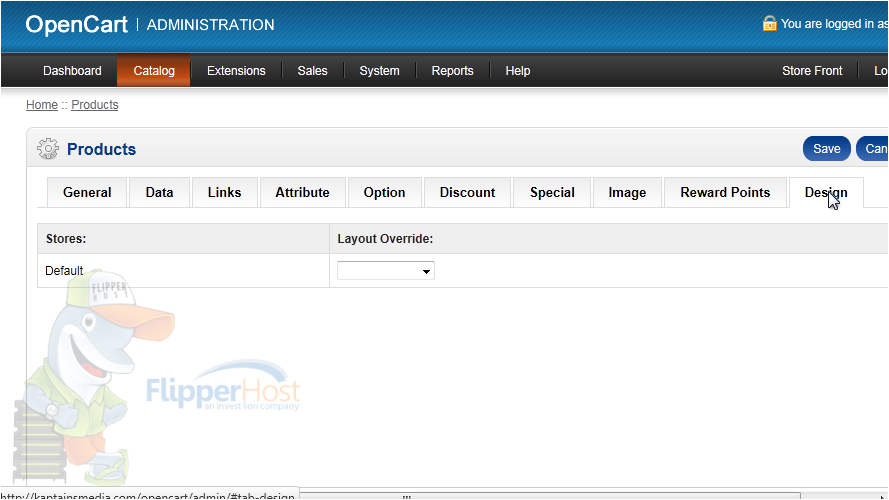
Task: Open the Dashboard menu
Action: 72,71
